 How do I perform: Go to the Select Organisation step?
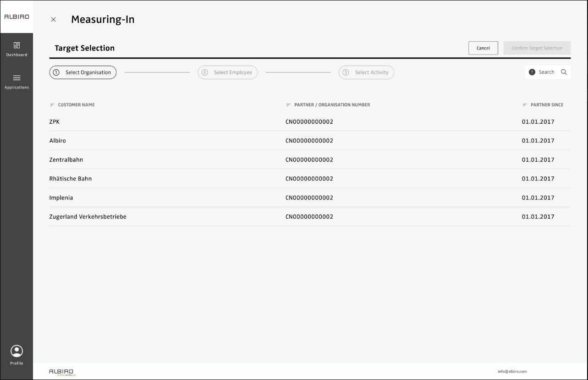(x=83, y=72)
